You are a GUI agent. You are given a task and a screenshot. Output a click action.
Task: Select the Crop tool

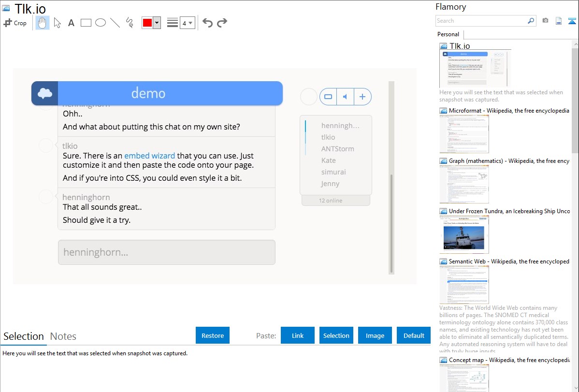coord(15,23)
